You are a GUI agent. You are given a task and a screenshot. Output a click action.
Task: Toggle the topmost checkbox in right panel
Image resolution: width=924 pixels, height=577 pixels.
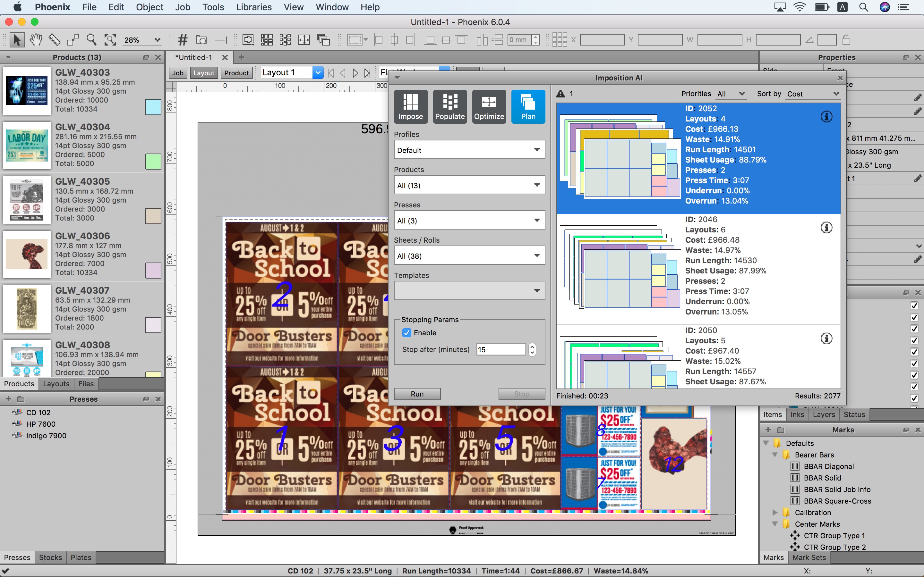point(914,306)
